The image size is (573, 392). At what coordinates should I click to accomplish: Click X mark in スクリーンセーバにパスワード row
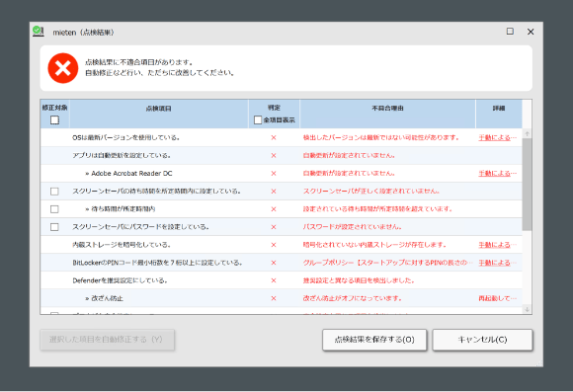coord(274,227)
